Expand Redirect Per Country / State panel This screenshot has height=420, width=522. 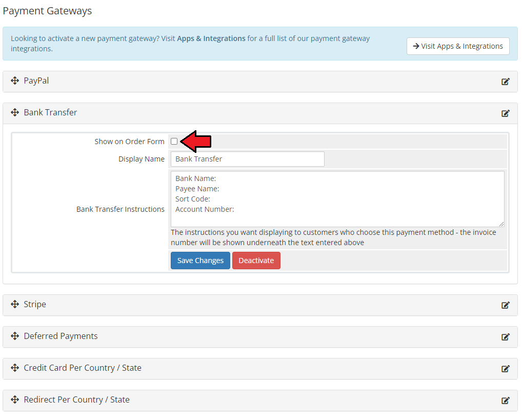pyautogui.click(x=260, y=401)
